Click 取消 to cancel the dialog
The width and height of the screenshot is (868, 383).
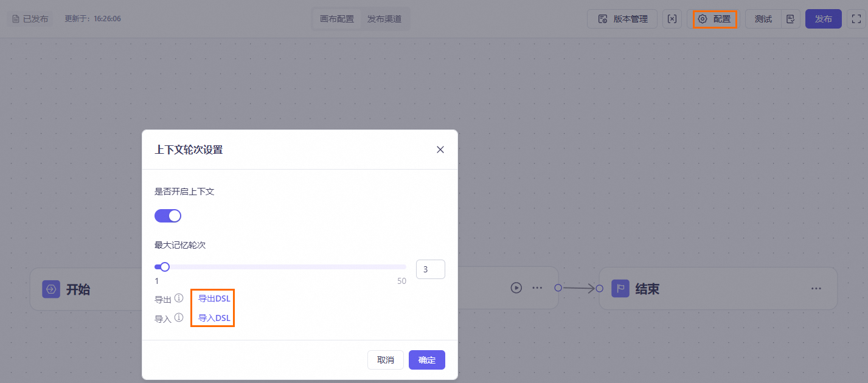coord(386,360)
